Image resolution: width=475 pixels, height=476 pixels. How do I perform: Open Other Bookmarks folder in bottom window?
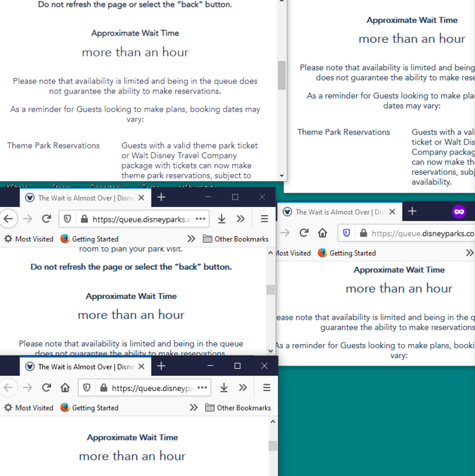(238, 408)
